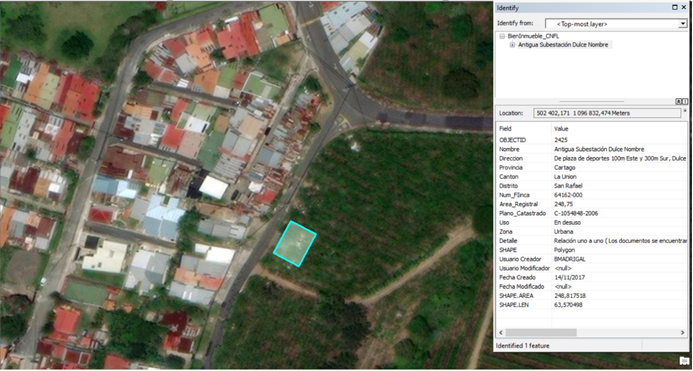Select the Direccion attribute row
Viewport: 693px width, 371px height.
(x=592, y=158)
